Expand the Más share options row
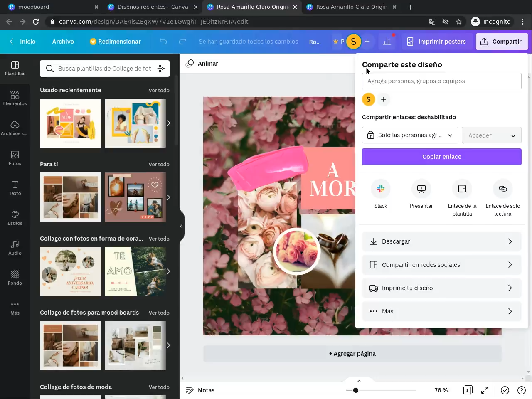This screenshot has height=399, width=532. tap(442, 311)
